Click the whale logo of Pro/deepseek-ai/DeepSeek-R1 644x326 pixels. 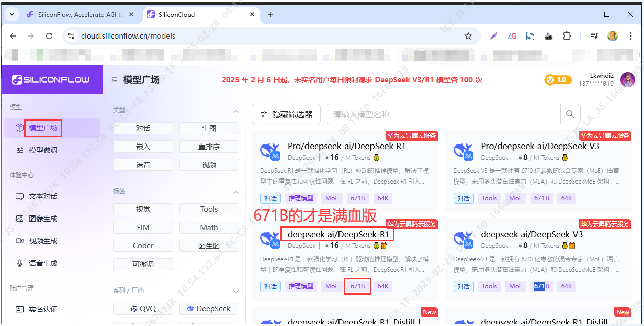coord(270,151)
